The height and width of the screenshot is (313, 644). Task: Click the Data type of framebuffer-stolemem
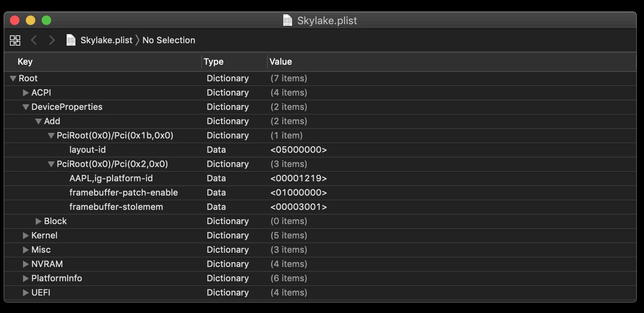pyautogui.click(x=216, y=207)
